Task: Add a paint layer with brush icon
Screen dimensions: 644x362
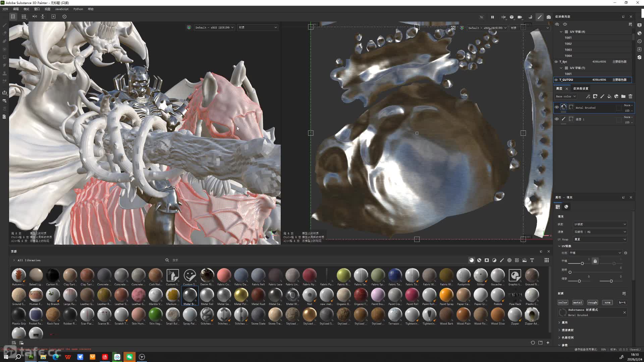Action: pyautogui.click(x=602, y=97)
